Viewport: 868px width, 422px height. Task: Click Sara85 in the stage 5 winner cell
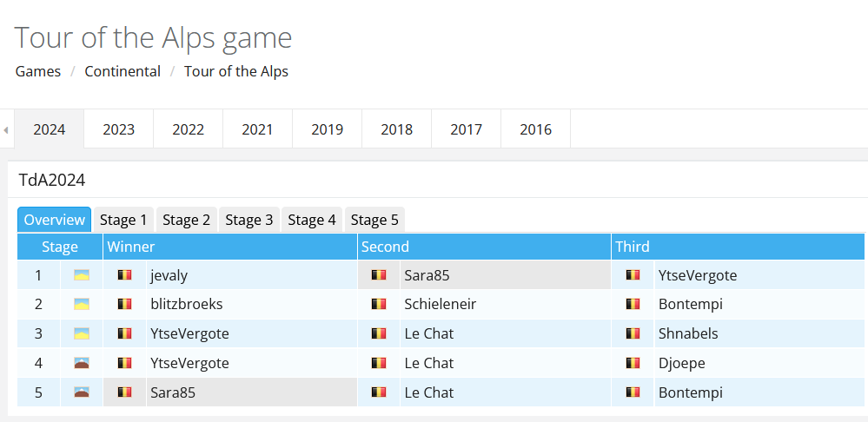(x=173, y=392)
